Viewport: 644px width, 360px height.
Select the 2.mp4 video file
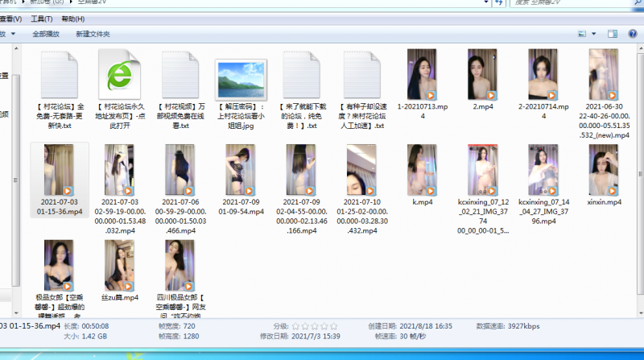tap(483, 79)
